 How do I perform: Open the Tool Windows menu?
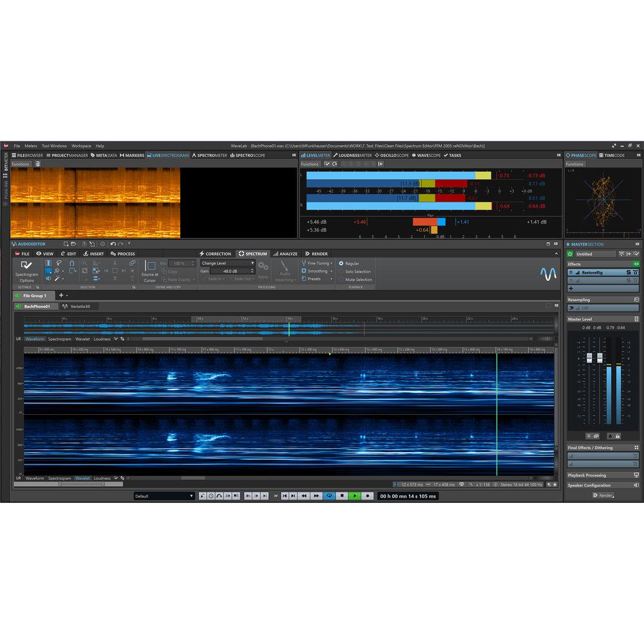[53, 146]
